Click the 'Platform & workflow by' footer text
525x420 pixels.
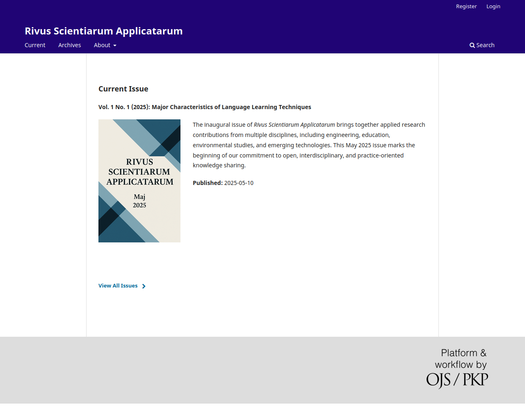461,359
